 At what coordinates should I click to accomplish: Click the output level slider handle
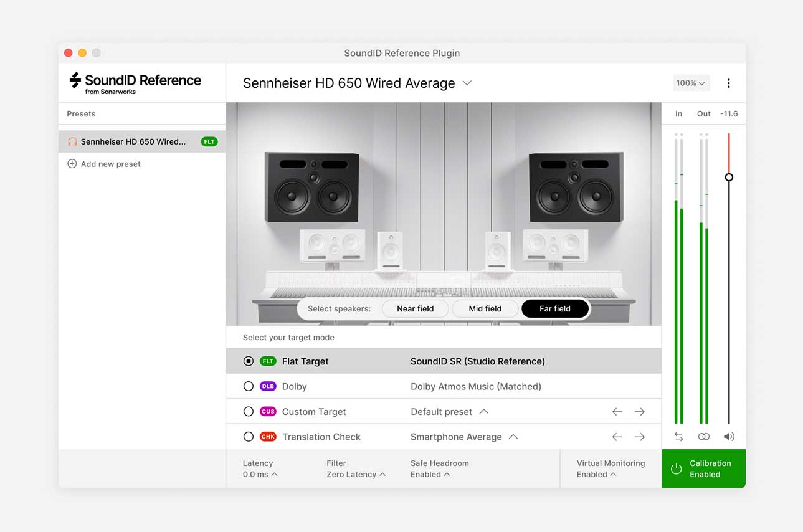click(729, 177)
